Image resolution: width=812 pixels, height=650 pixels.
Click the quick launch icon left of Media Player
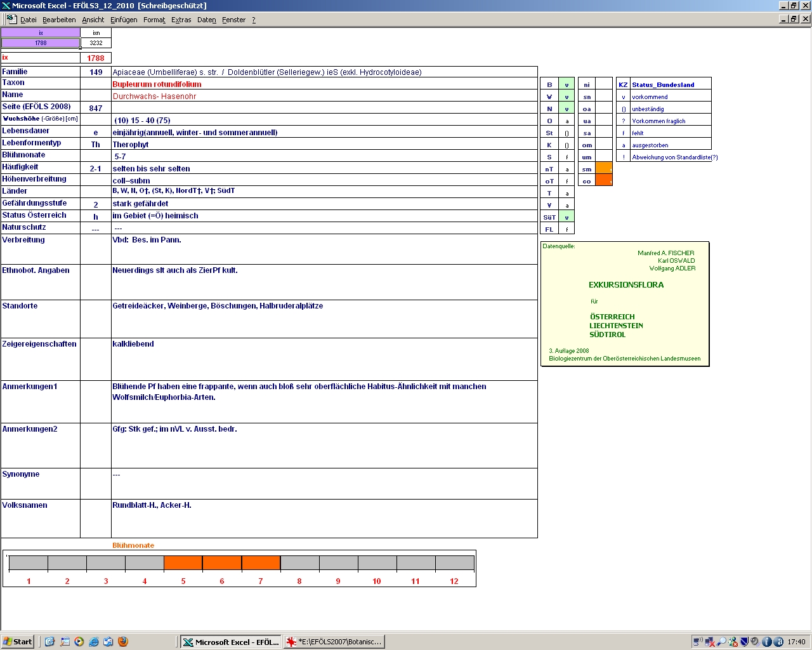[65, 642]
